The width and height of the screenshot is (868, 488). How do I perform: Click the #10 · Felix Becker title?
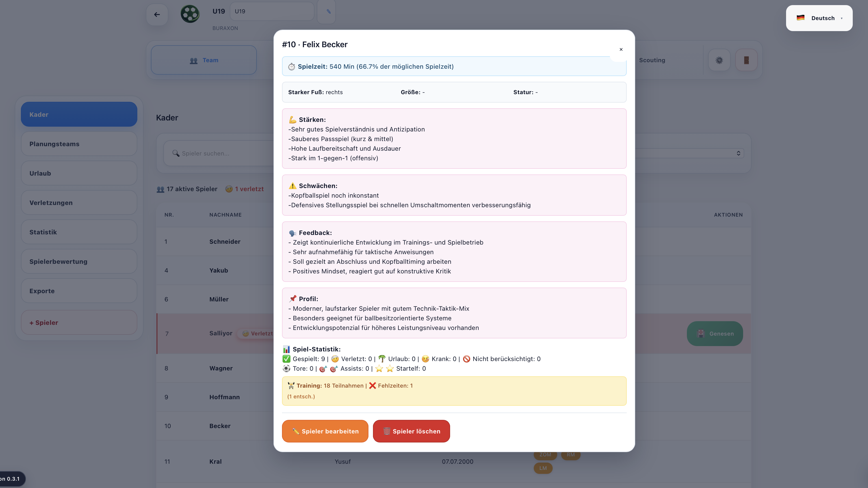click(315, 44)
